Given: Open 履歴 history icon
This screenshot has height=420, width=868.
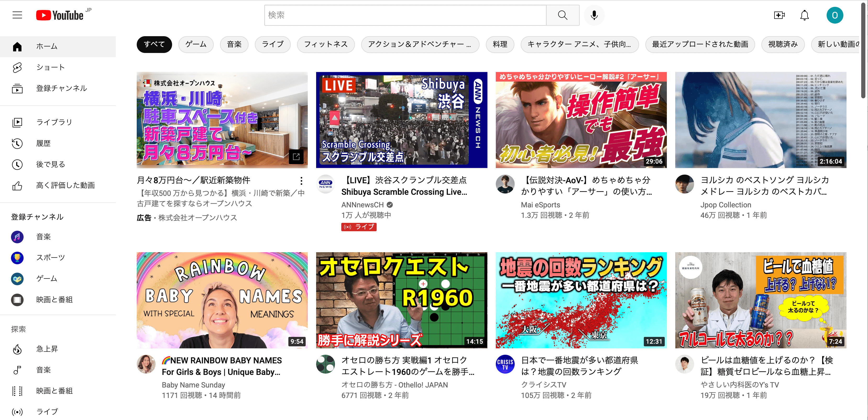Looking at the screenshot, I should tap(17, 143).
